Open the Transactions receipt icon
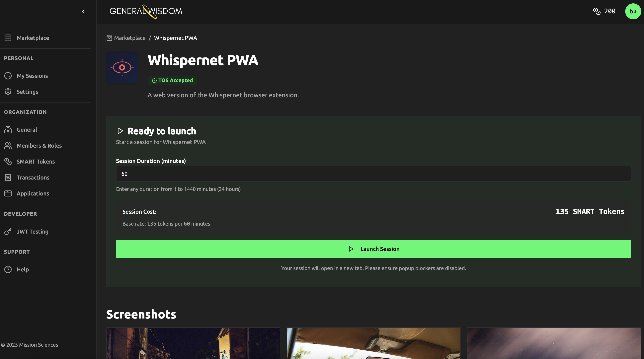Image resolution: width=644 pixels, height=359 pixels. 8,178
